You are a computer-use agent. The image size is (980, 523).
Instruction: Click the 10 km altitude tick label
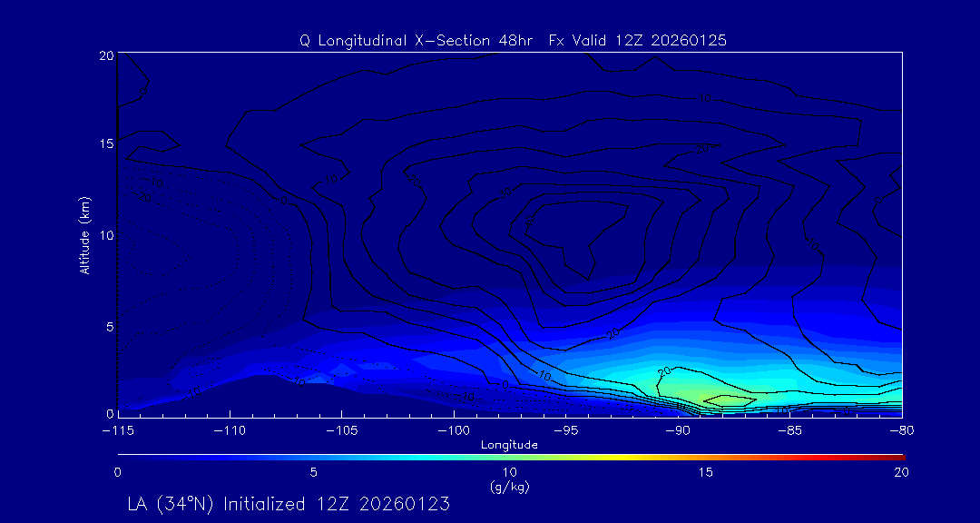pos(104,235)
